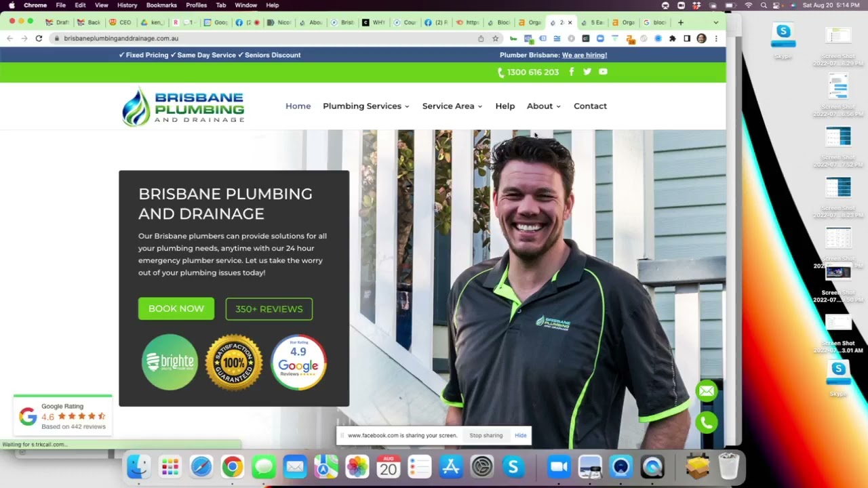Open Mail from the Dock
The height and width of the screenshot is (488, 868).
[295, 466]
